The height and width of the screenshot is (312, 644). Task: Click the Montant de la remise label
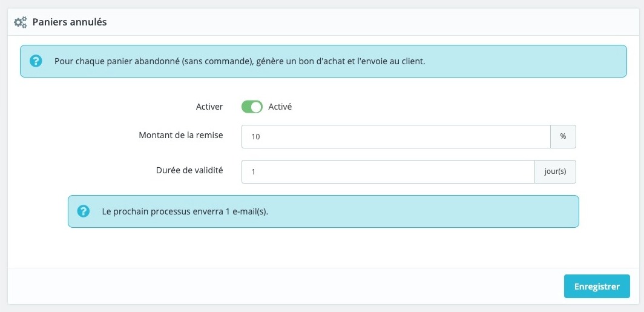[x=180, y=135]
